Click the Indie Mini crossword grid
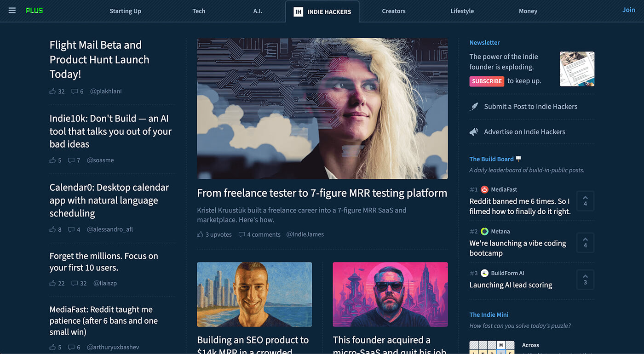 click(x=492, y=347)
